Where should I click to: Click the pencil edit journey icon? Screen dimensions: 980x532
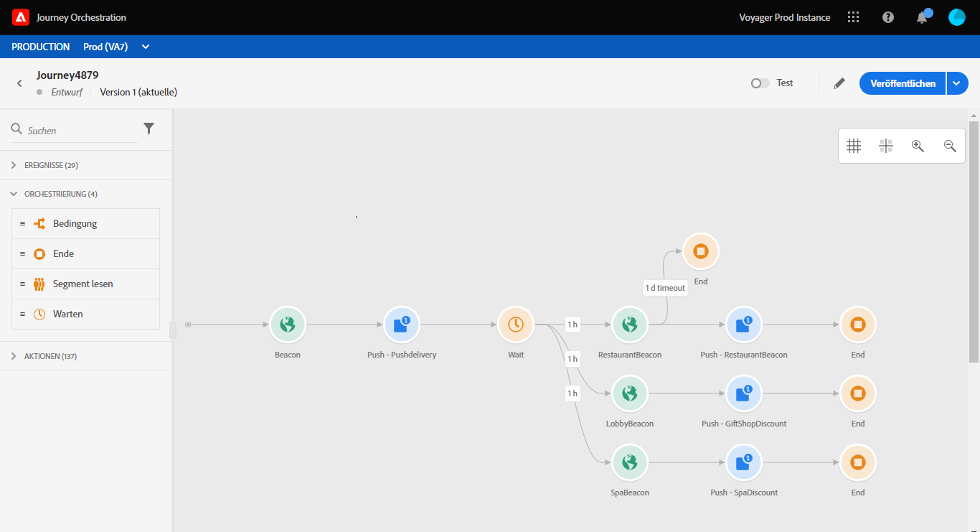[839, 83]
